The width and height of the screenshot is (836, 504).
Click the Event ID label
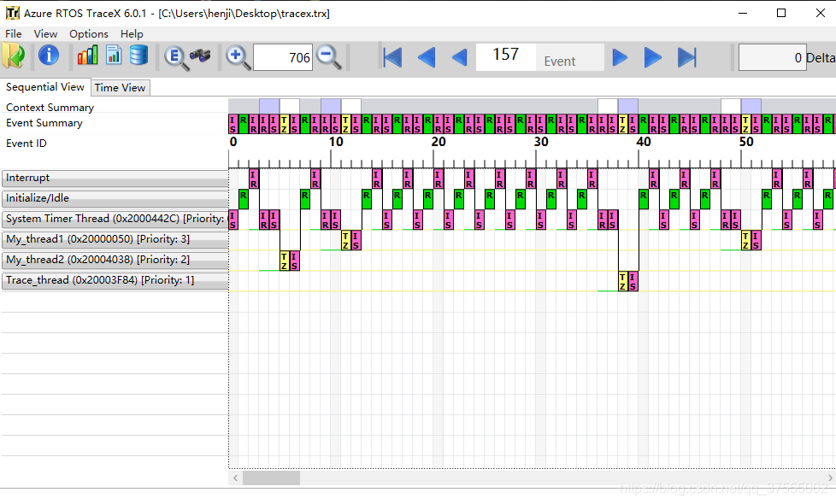(26, 144)
